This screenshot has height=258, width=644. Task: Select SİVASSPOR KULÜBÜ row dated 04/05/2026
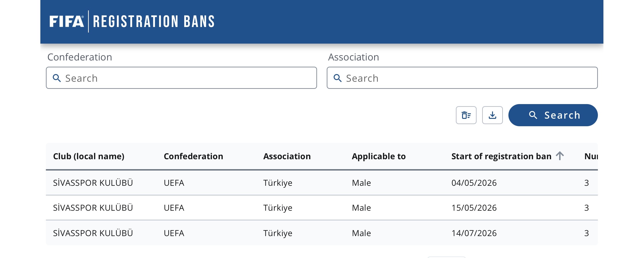coord(322,183)
